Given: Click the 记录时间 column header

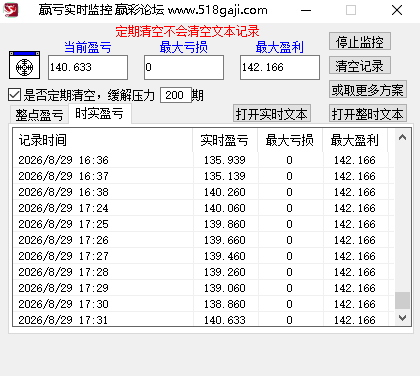Looking at the screenshot, I should pyautogui.click(x=103, y=140).
